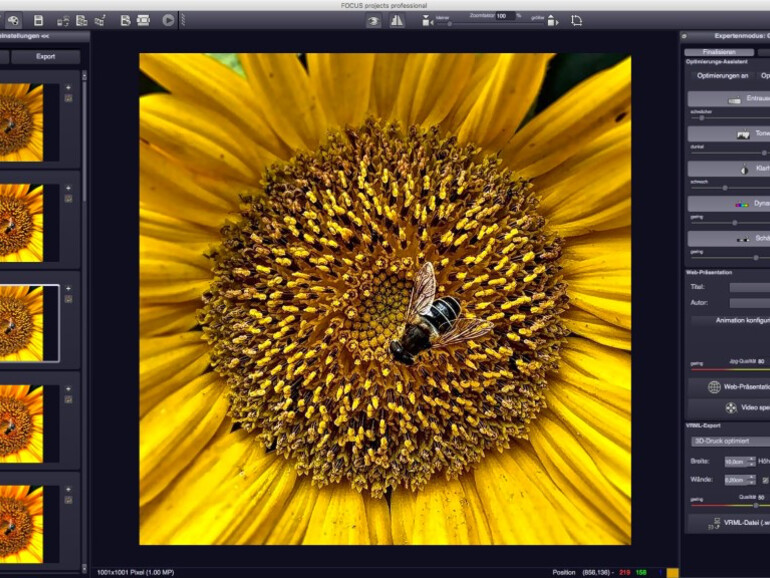This screenshot has width=770, height=578.
Task: Toggle small checkbox under second thumbnail's plus
Action: pos(68,199)
